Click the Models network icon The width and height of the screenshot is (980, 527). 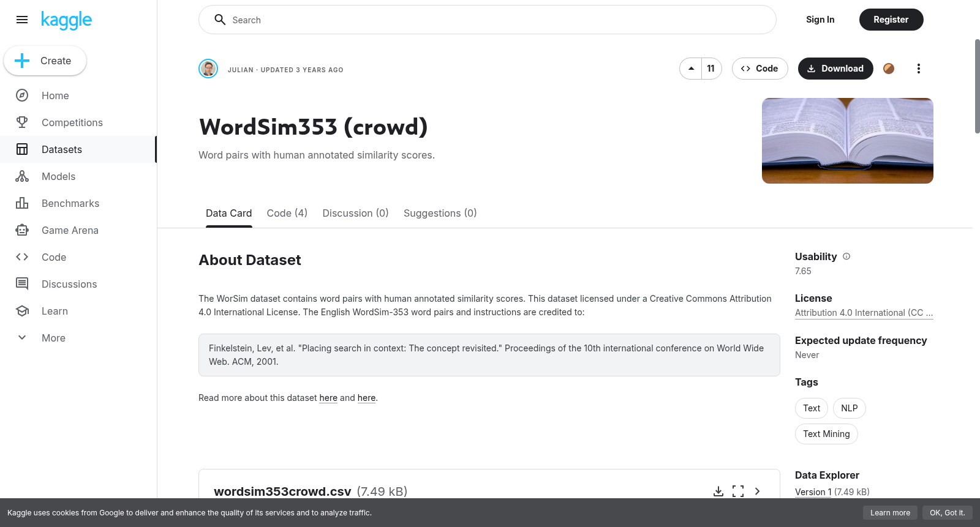click(22, 176)
